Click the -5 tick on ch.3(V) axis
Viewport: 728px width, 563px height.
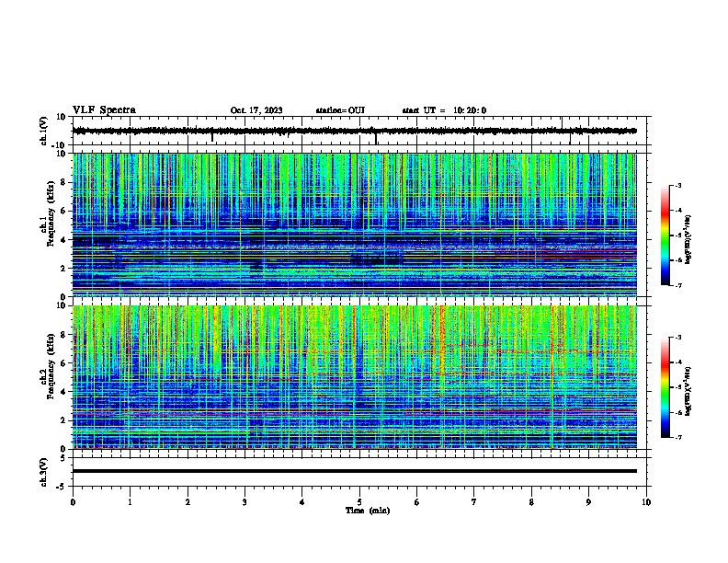coord(61,487)
